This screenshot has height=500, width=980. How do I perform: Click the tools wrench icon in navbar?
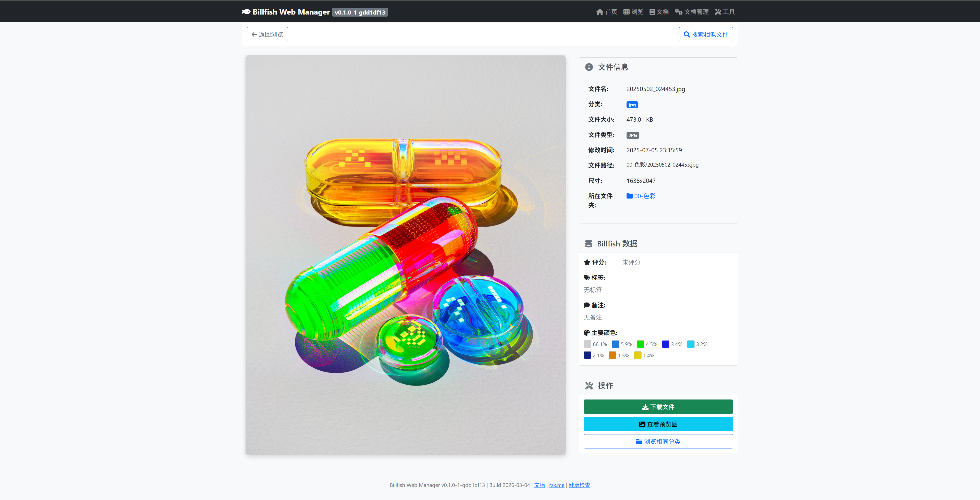(x=718, y=12)
